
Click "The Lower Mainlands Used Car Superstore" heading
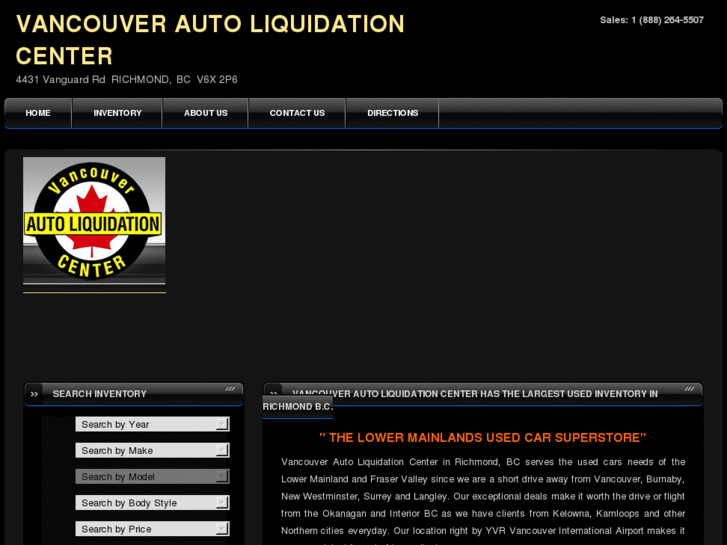pos(483,437)
